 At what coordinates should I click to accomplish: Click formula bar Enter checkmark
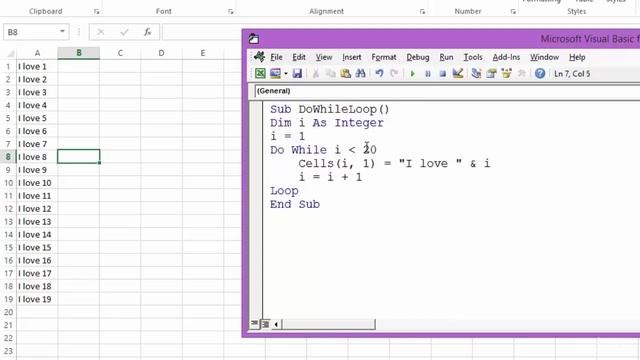point(124,32)
